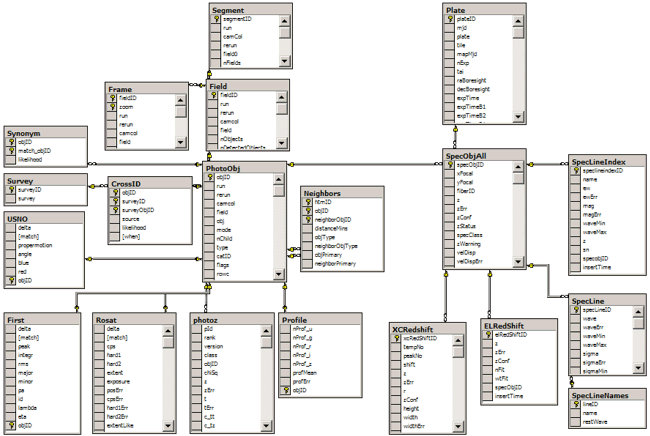Viewport: 650px width, 436px height.
Task: Click the key icon for specLineIndexID
Action: [575, 171]
